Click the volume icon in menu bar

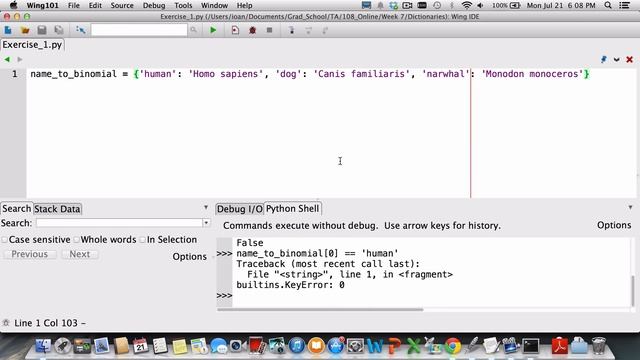click(480, 5)
